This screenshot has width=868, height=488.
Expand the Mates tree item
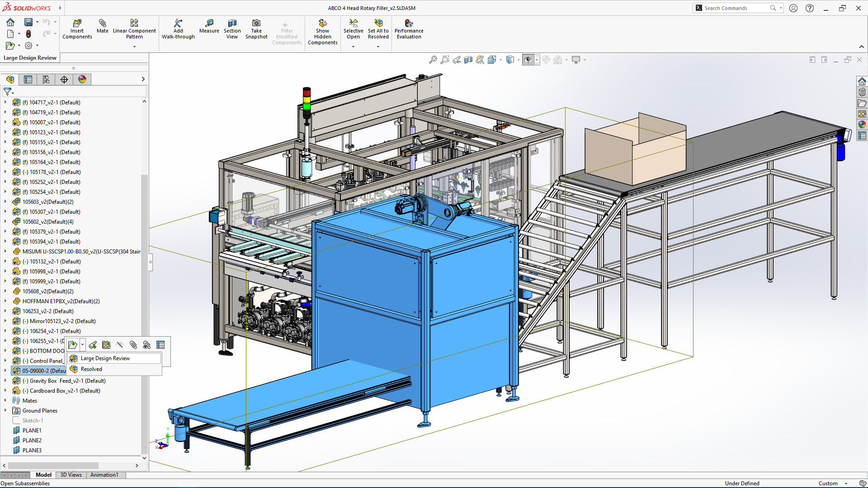click(5, 400)
